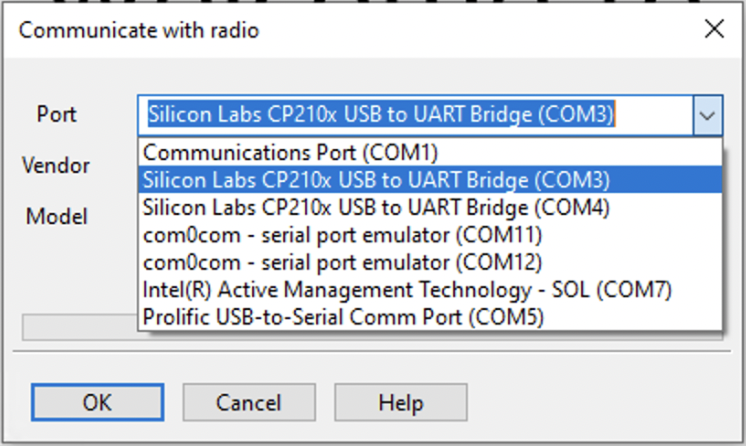Viewport: 746px width, 446px height.
Task: Click the Vendor field label
Action: pos(56,166)
